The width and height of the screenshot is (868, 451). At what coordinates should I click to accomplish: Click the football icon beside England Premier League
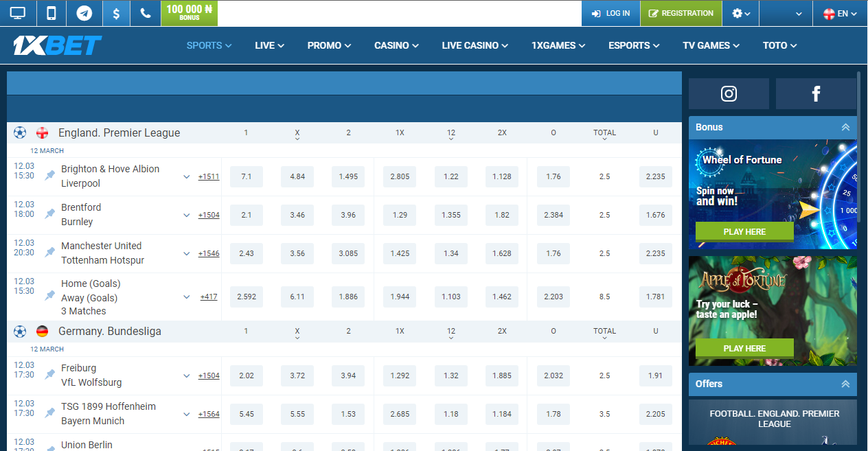(x=19, y=132)
